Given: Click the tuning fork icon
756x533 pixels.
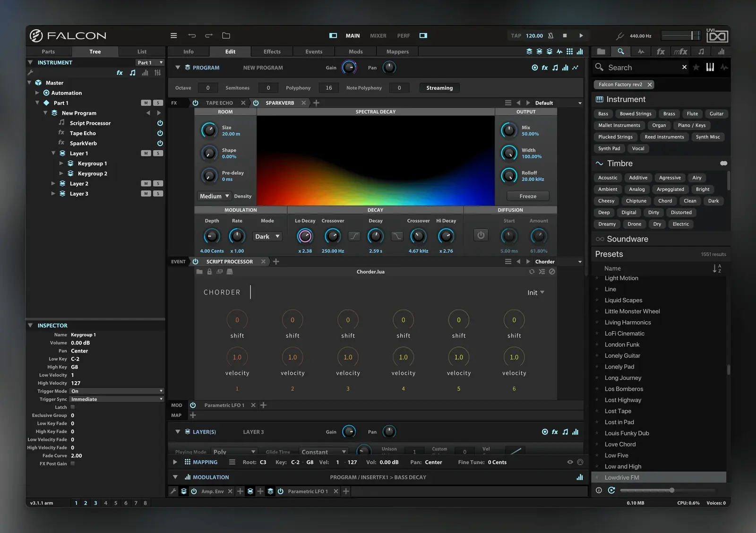Looking at the screenshot, I should pyautogui.click(x=620, y=36).
